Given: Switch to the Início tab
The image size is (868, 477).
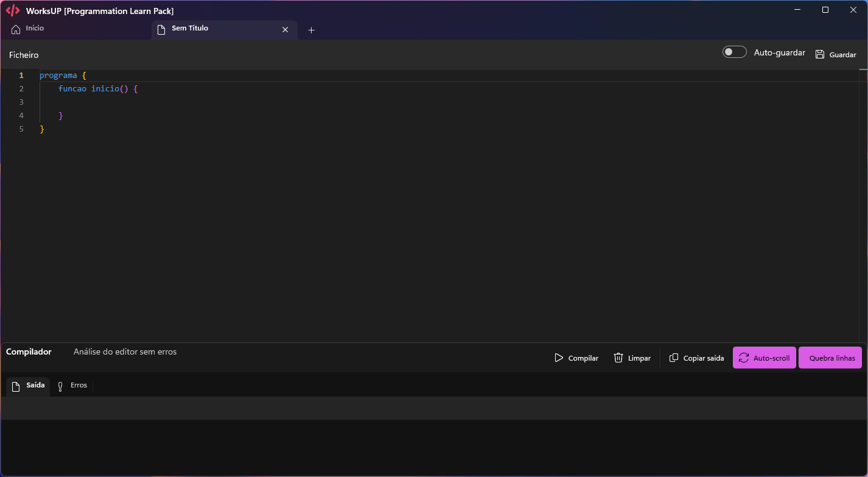Looking at the screenshot, I should click(x=34, y=28).
